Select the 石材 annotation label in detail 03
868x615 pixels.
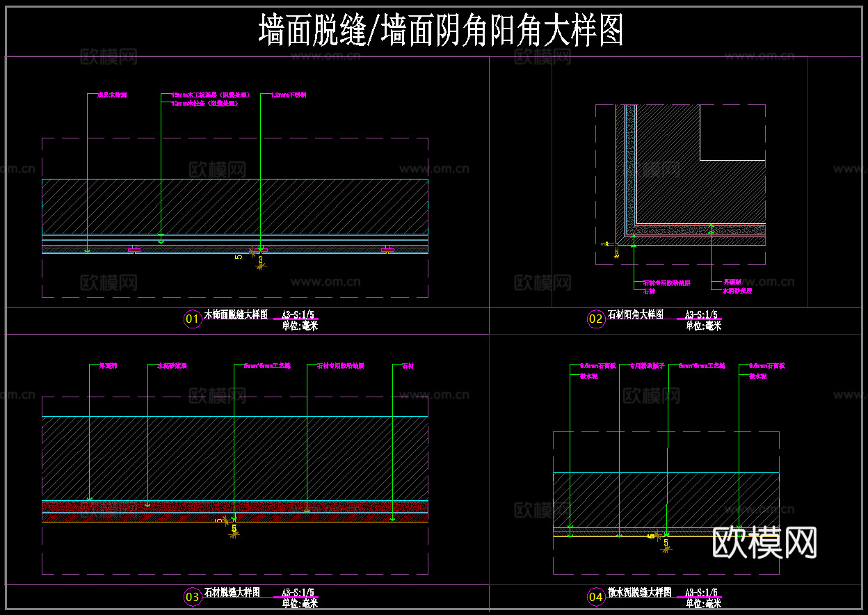coord(407,366)
